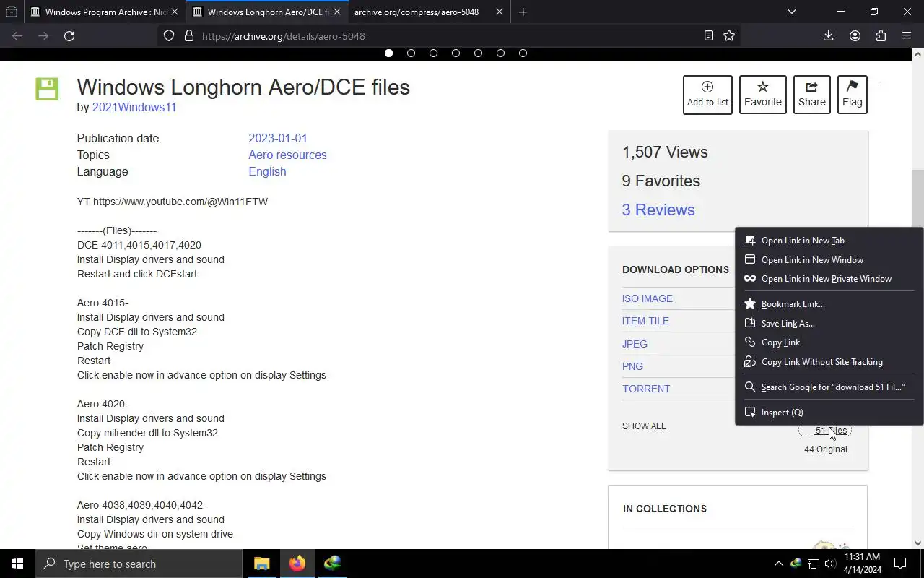Go back one page
This screenshot has height=578, width=924.
coord(17,35)
